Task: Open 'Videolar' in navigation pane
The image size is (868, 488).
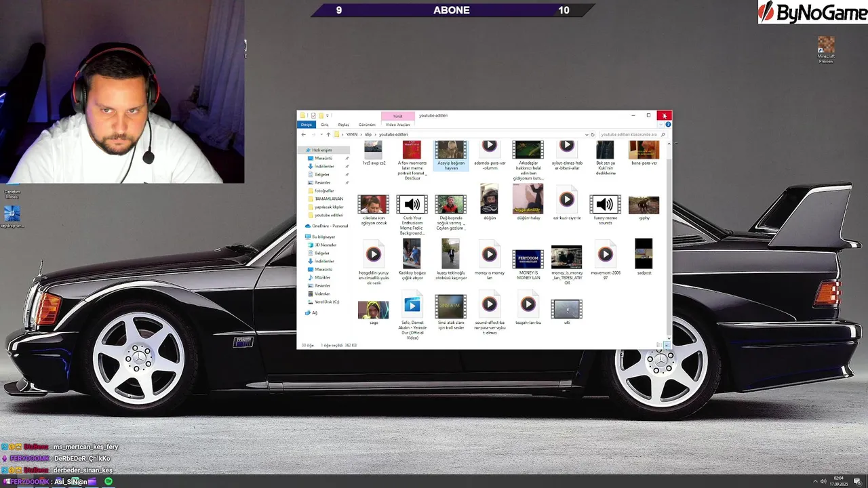Action: point(319,293)
